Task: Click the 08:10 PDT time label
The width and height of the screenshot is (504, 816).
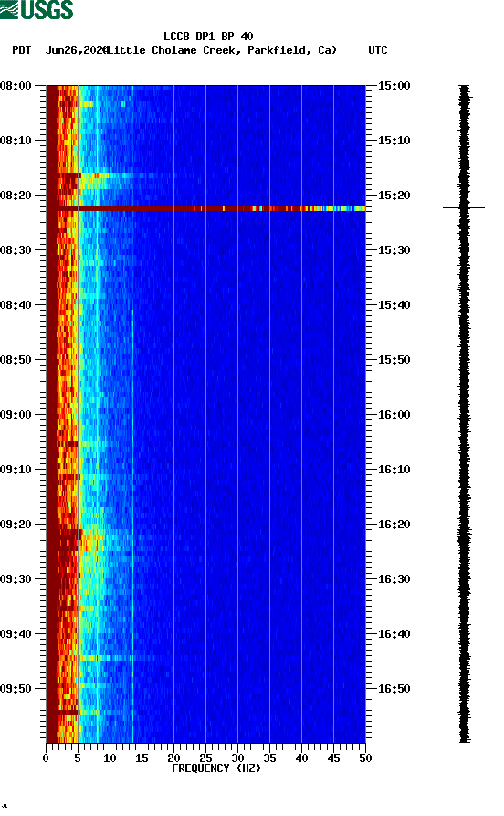Action: (x=16, y=141)
